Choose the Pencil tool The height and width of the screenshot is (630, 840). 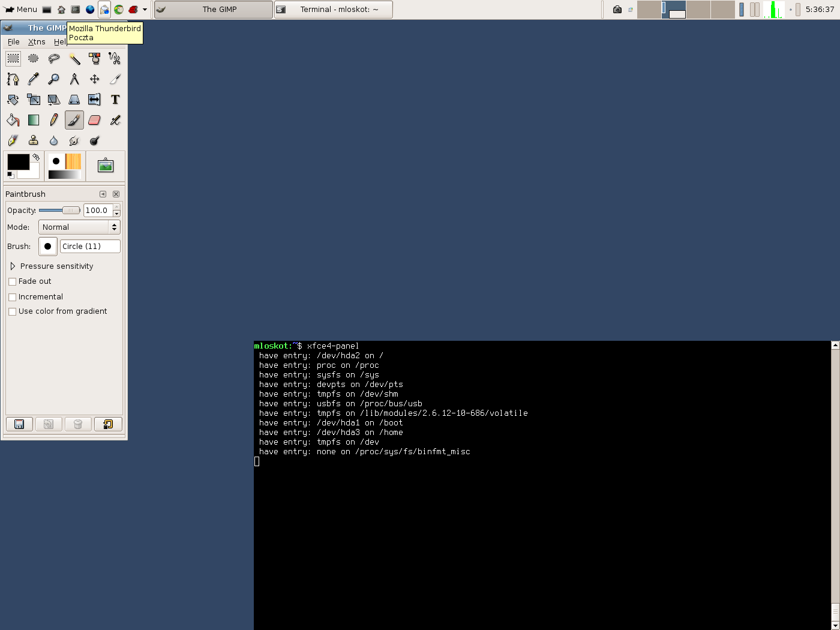click(54, 120)
